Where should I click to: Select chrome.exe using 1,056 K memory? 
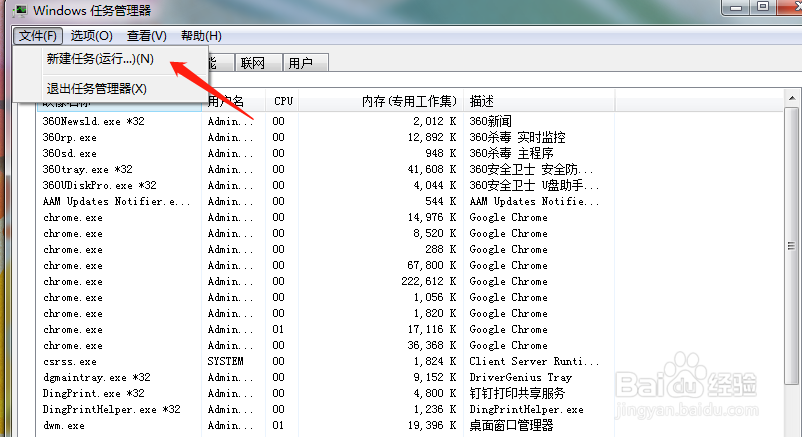326,297
